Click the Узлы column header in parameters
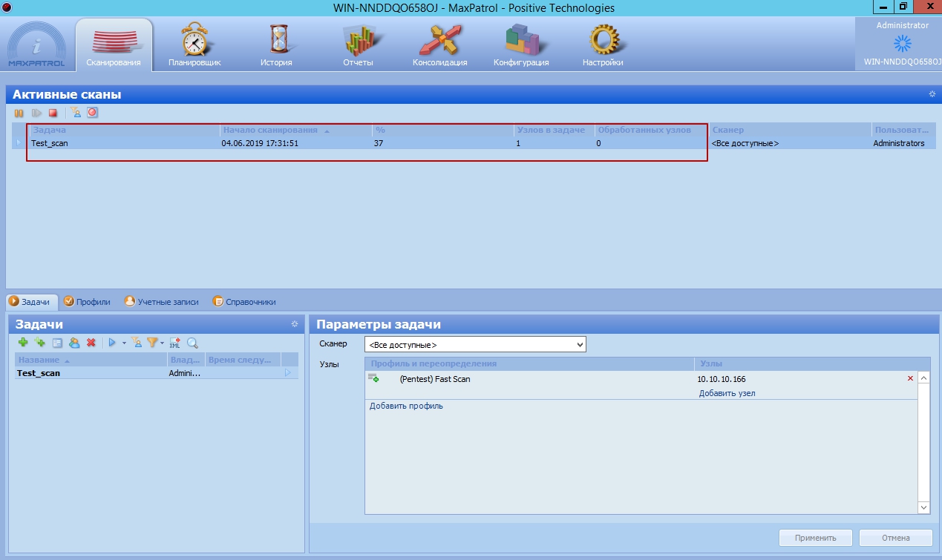 pyautogui.click(x=812, y=363)
